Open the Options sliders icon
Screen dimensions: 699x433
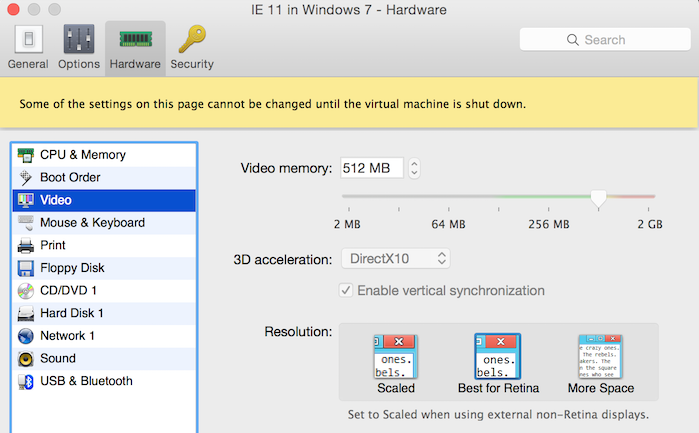(79, 39)
